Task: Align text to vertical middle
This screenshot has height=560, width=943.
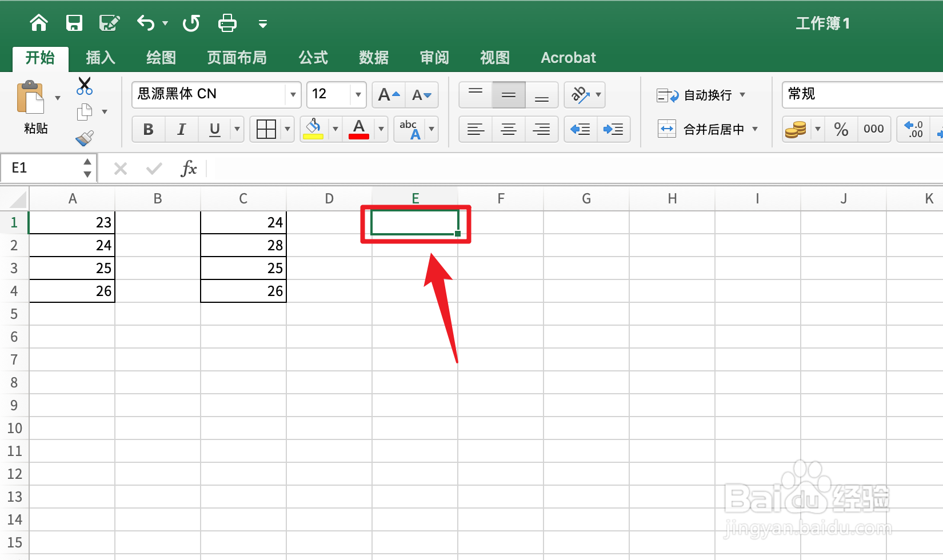Action: (509, 95)
